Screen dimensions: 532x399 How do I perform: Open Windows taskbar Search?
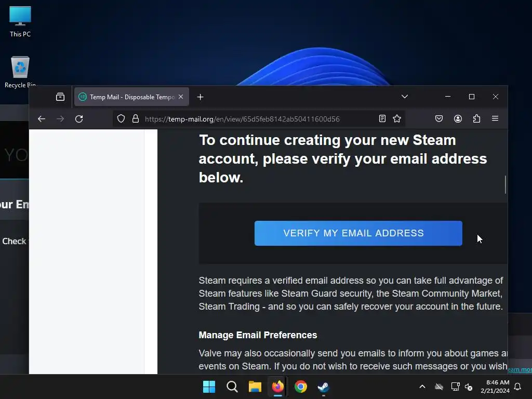[232, 387]
